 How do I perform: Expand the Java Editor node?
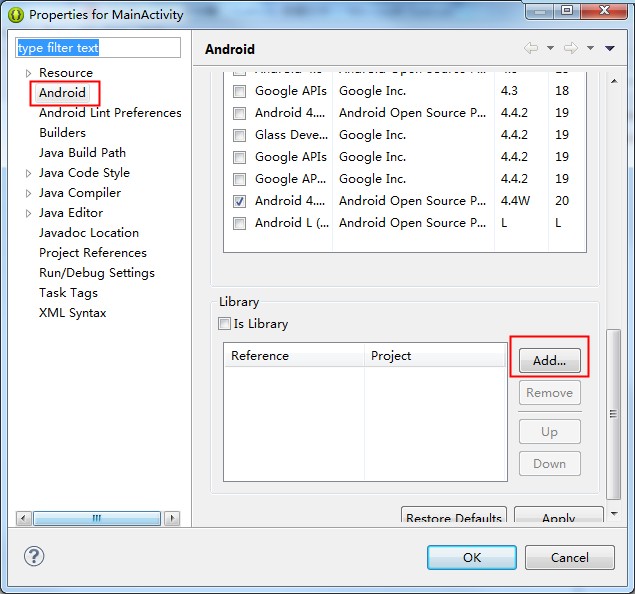coord(28,213)
